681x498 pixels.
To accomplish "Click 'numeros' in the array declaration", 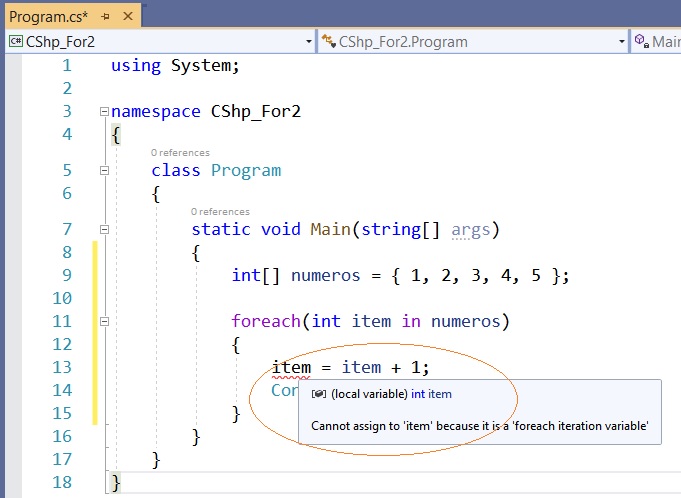I will pos(326,276).
